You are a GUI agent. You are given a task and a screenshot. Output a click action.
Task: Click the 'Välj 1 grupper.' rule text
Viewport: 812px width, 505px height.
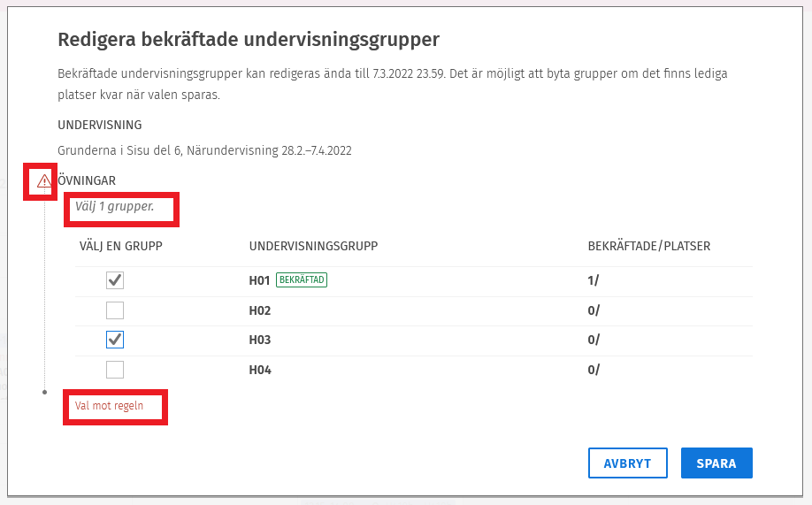pos(114,206)
